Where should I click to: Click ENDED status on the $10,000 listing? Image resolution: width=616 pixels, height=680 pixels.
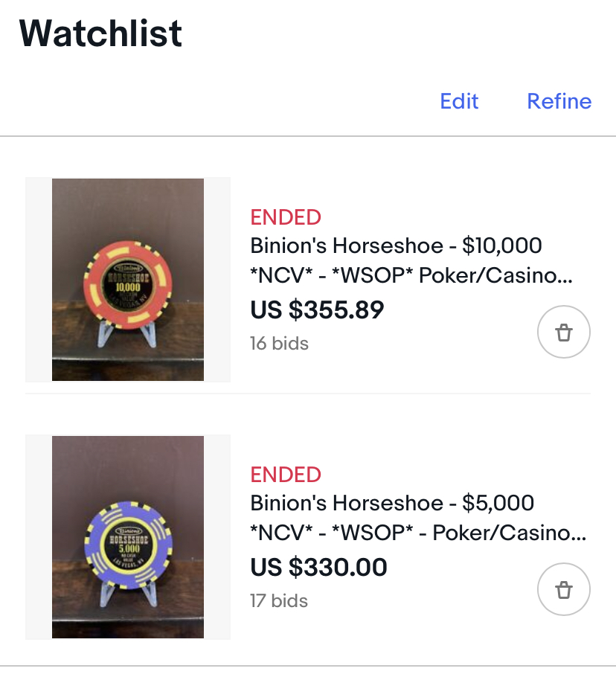[x=286, y=217]
